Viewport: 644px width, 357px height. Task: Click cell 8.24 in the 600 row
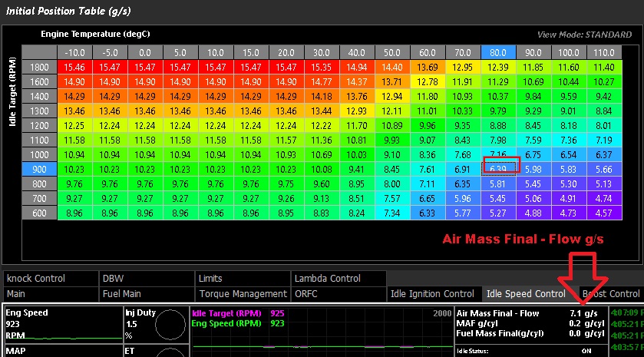pyautogui.click(x=356, y=213)
